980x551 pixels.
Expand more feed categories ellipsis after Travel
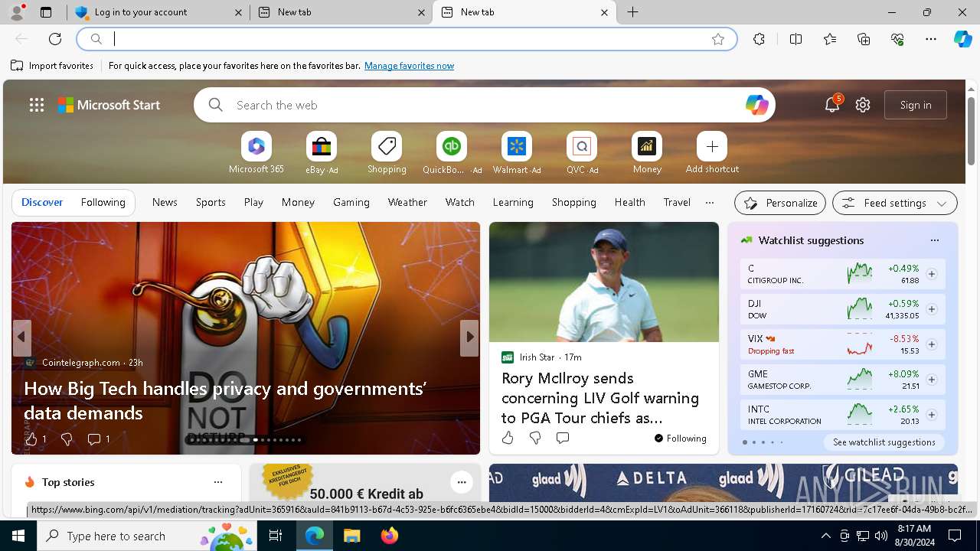pyautogui.click(x=710, y=203)
